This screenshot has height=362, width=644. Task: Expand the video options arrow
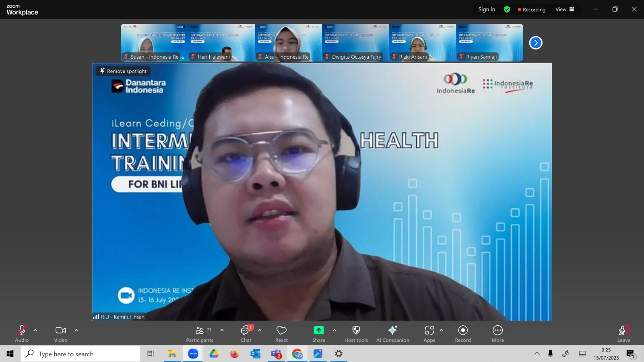click(76, 330)
